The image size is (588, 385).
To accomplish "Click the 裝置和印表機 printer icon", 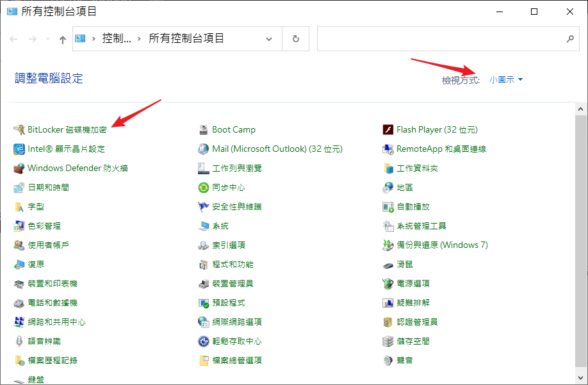I will [19, 283].
